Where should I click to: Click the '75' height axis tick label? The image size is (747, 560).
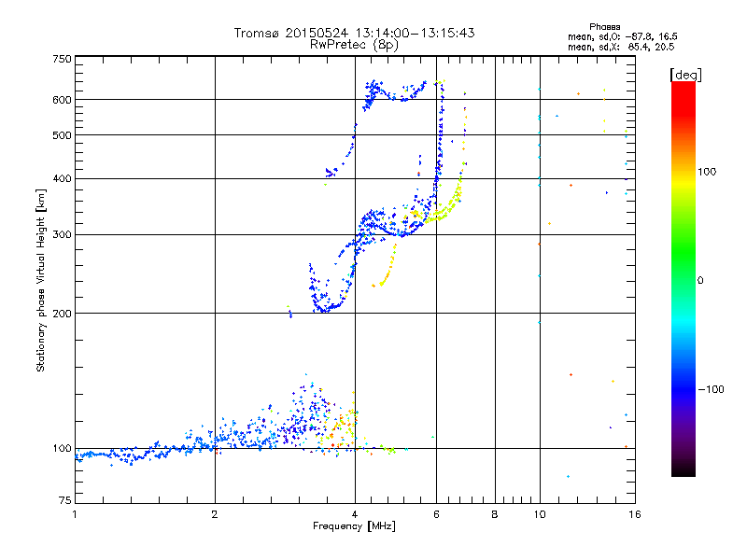click(65, 500)
